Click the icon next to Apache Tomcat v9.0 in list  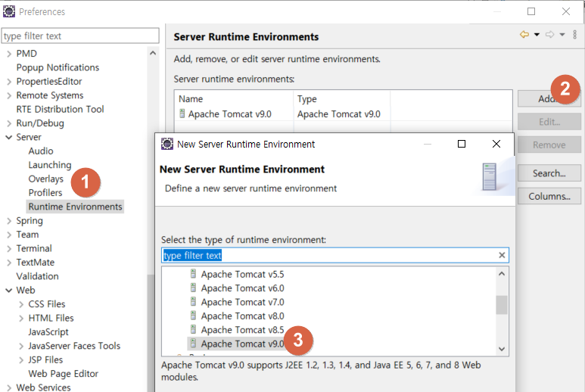tap(193, 343)
